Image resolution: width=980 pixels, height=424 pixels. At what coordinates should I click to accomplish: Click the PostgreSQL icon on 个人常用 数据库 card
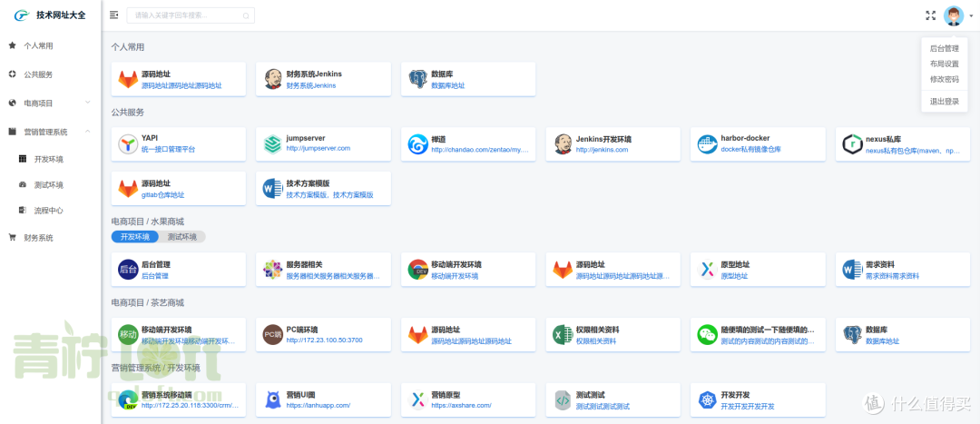point(418,79)
